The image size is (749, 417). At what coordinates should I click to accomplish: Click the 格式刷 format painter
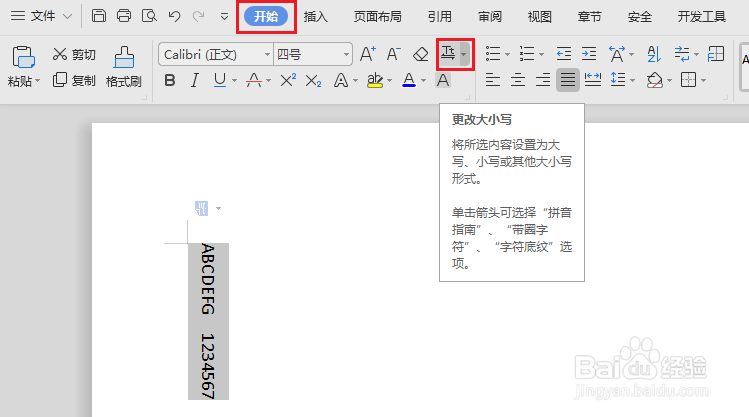[x=124, y=67]
